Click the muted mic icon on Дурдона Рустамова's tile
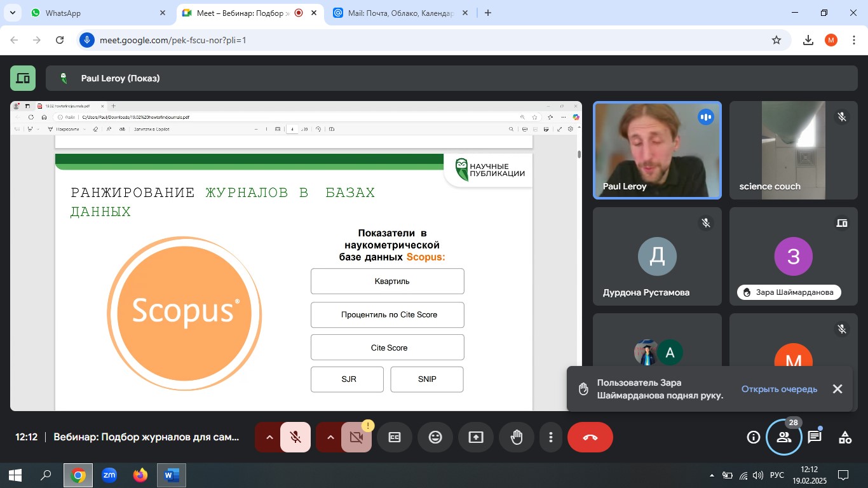Viewport: 868px width, 488px height. 705,223
